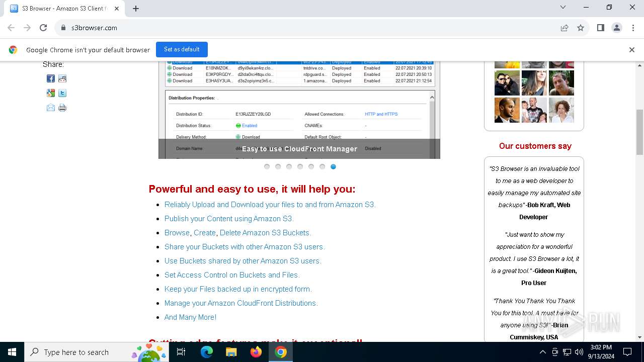Viewport: 644px width, 362px height.
Task: Click Windows taskbar search box
Action: point(96,352)
